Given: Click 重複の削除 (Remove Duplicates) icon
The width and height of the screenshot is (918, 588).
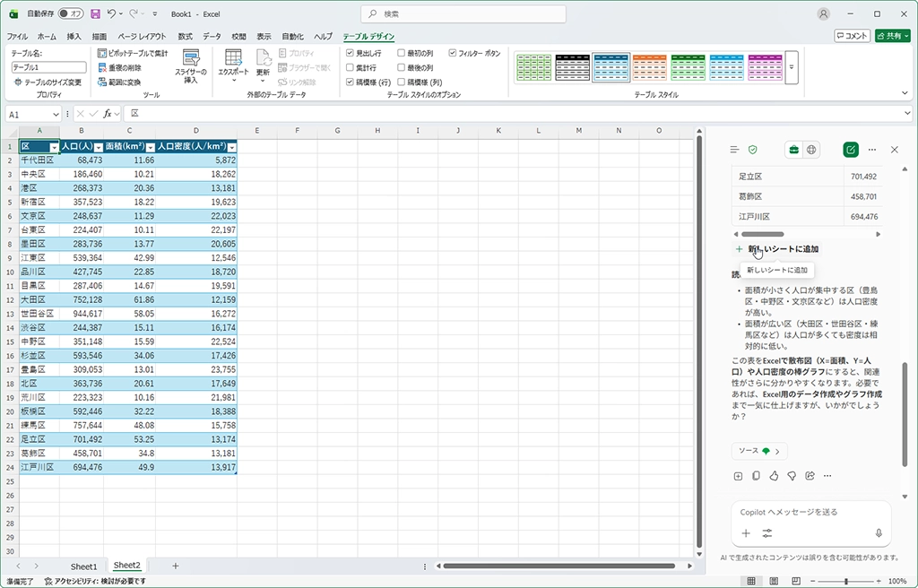Looking at the screenshot, I should pos(101,67).
